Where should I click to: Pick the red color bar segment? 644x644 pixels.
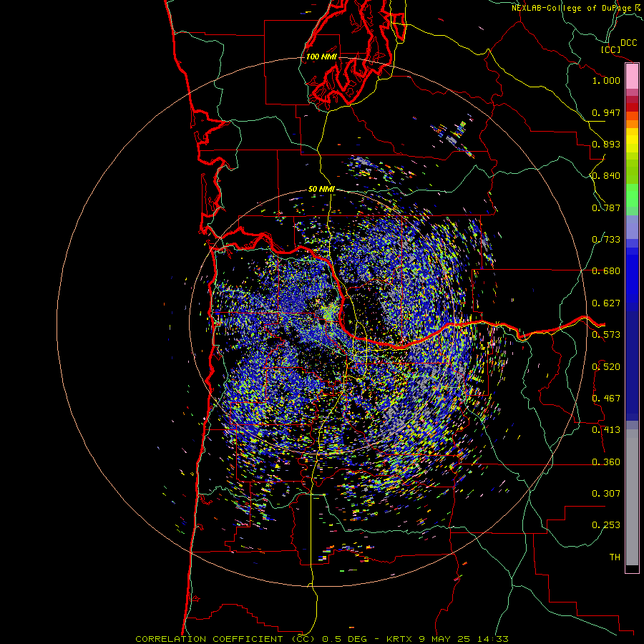tap(632, 107)
